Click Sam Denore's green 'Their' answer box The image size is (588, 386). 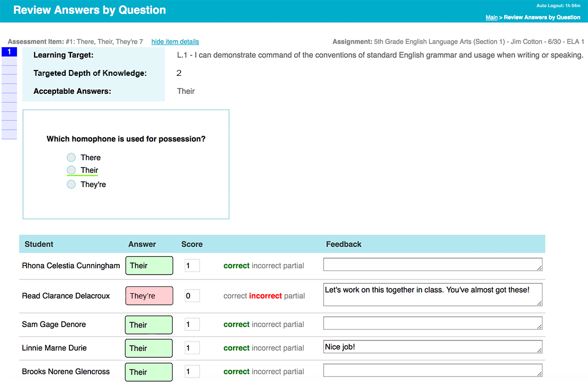pos(149,325)
